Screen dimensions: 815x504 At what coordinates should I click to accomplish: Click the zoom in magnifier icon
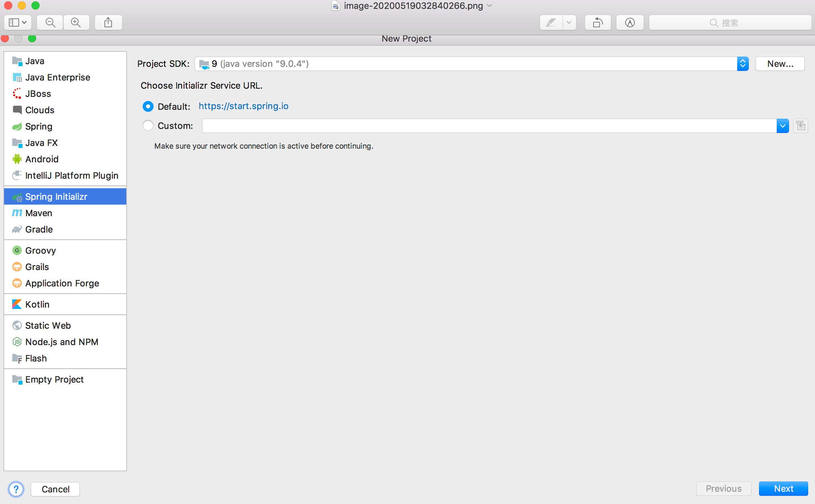point(76,23)
